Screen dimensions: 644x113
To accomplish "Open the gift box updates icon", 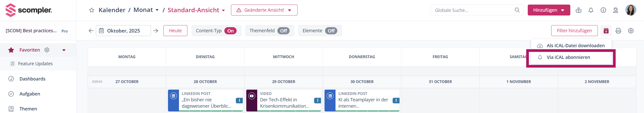I will [x=578, y=10].
